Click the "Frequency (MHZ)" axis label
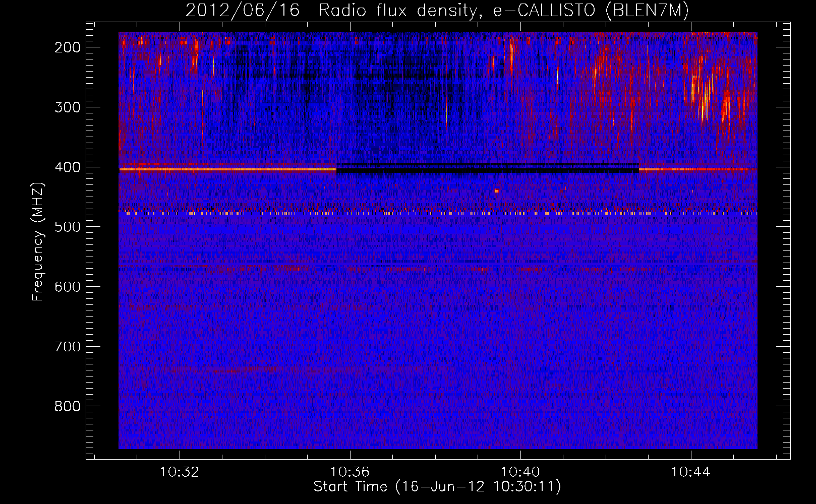 (38, 241)
